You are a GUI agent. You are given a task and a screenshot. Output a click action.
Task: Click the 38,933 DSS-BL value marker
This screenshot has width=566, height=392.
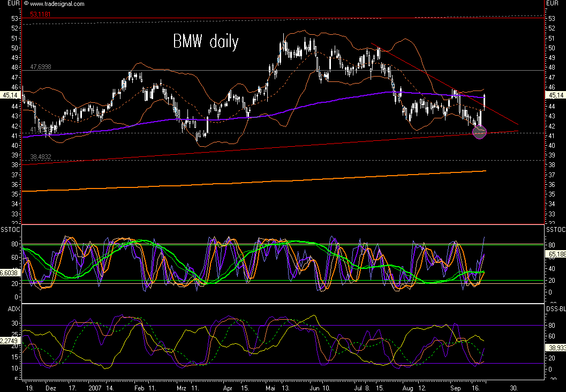tap(554, 348)
